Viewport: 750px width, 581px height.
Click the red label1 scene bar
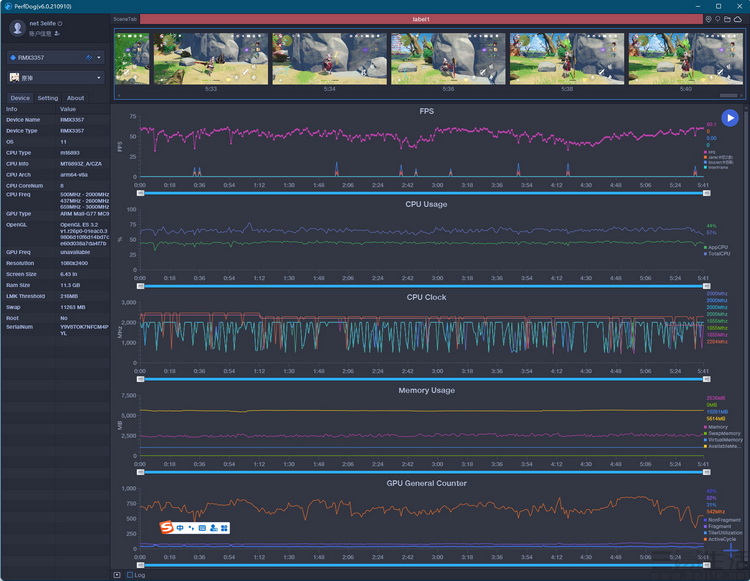point(421,19)
